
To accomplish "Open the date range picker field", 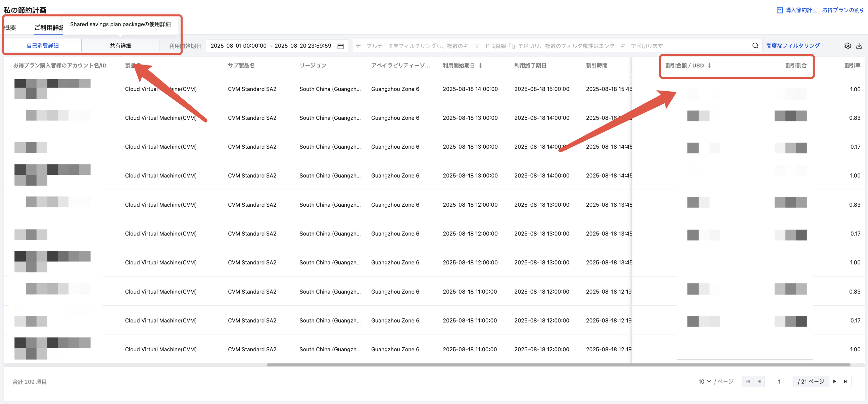I will [x=271, y=46].
